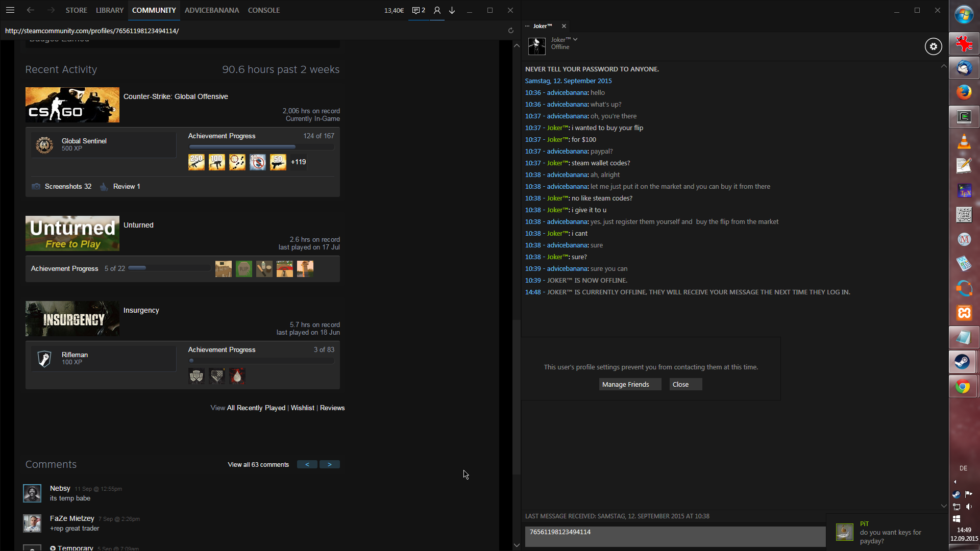Open chat settings gear icon
The height and width of the screenshot is (551, 980).
click(x=933, y=46)
